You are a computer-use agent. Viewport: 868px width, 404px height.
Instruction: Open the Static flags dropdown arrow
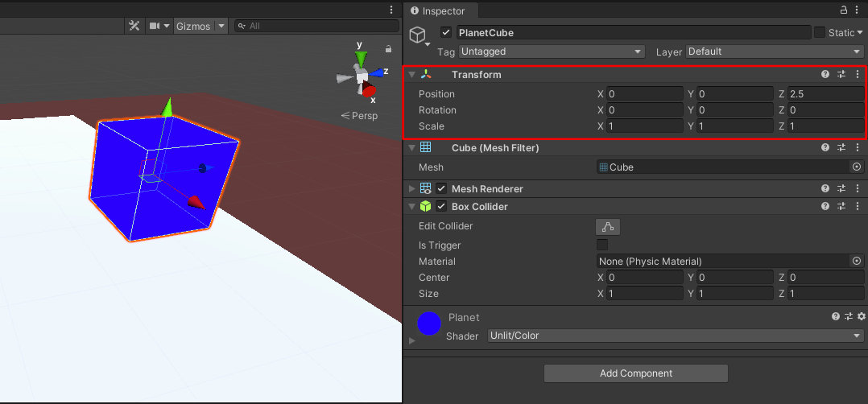point(860,33)
